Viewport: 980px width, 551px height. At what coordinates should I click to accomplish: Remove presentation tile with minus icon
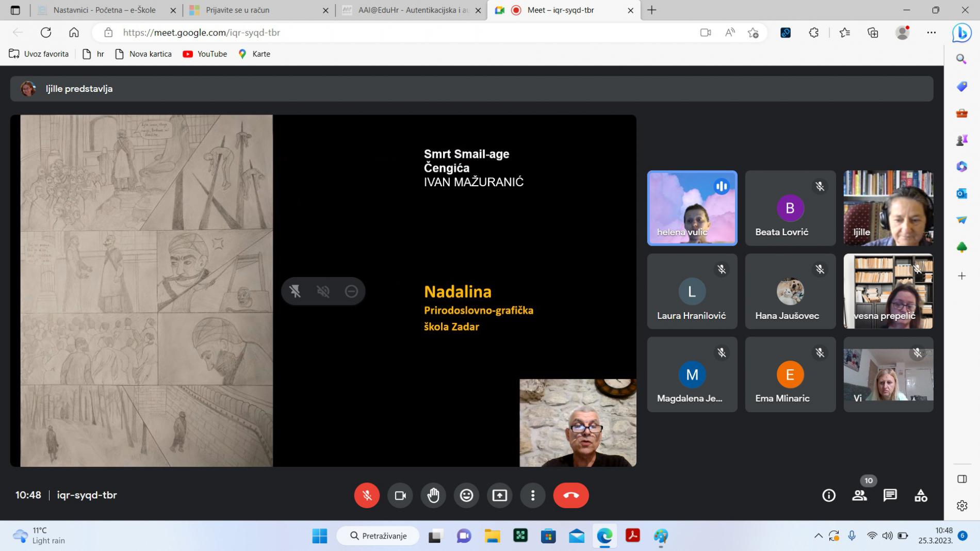coord(351,291)
